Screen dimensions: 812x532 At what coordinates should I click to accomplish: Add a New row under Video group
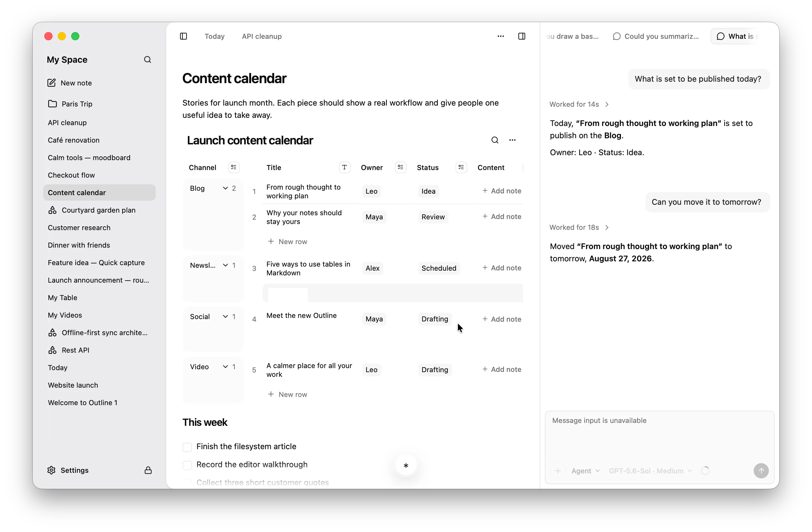[287, 394]
